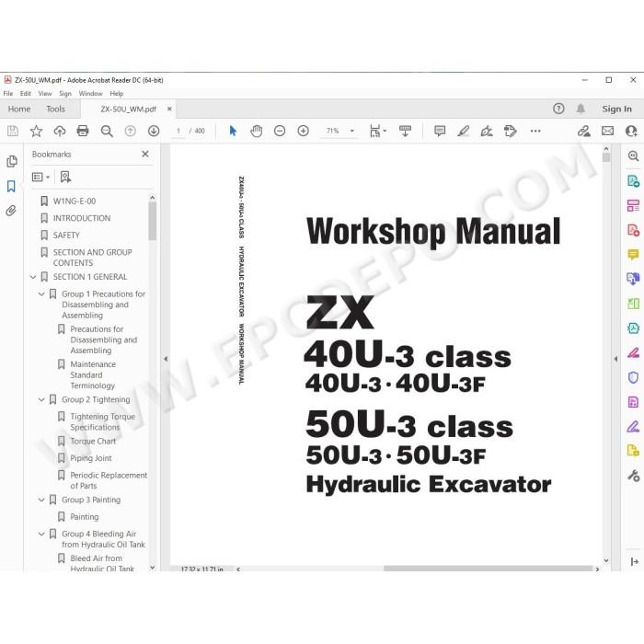Open the Help menu
Image resolution: width=644 pixels, height=644 pixels.
[x=117, y=94]
